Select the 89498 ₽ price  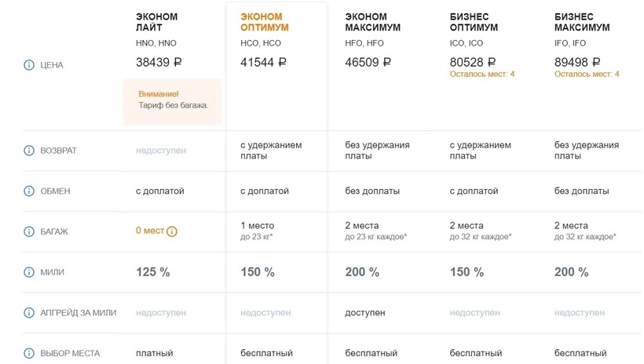(x=577, y=62)
